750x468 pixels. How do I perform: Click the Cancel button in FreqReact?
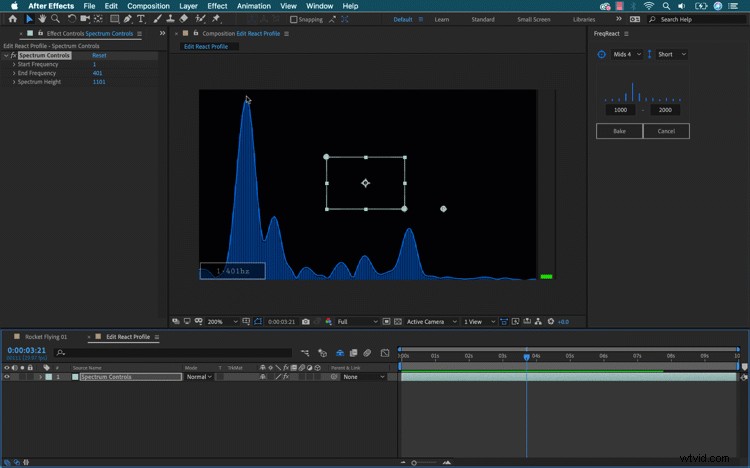click(x=666, y=131)
